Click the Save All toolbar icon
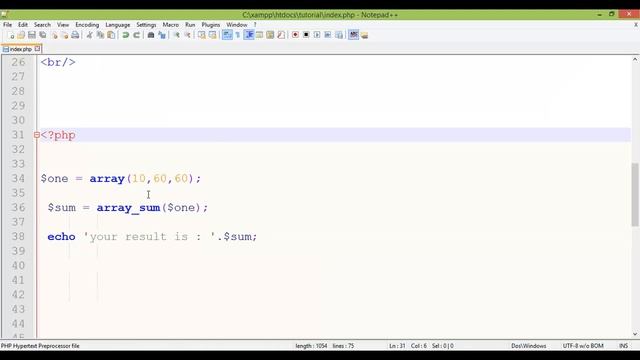The width and height of the screenshot is (640, 360). 43,35
